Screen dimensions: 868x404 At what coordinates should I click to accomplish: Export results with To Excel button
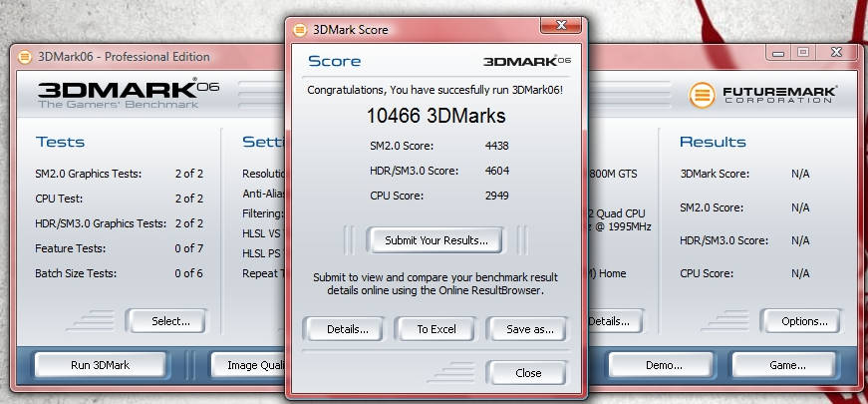(436, 329)
